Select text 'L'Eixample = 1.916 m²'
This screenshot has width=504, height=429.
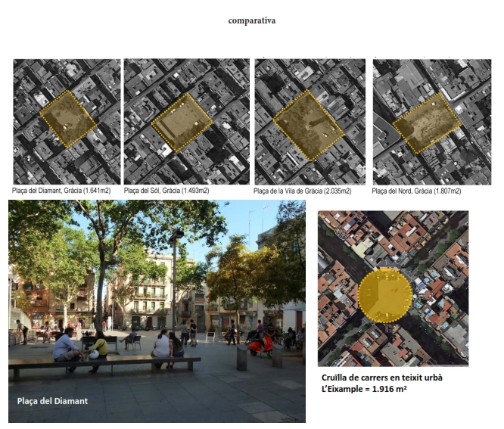(x=364, y=389)
